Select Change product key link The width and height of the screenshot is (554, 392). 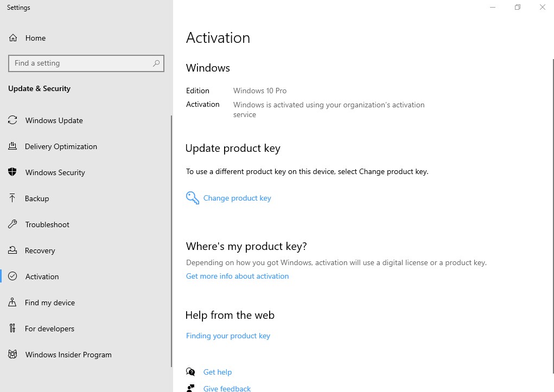[237, 198]
